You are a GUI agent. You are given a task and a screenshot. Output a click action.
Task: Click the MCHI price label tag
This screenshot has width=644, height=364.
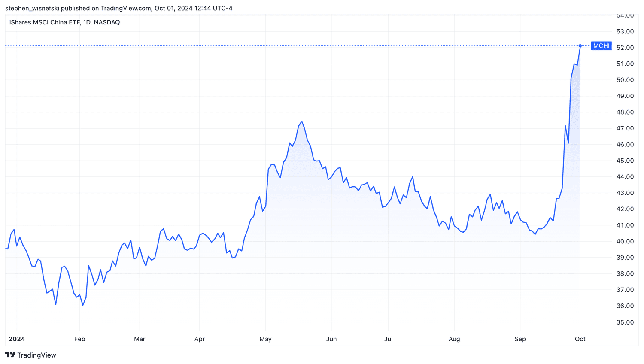point(601,46)
